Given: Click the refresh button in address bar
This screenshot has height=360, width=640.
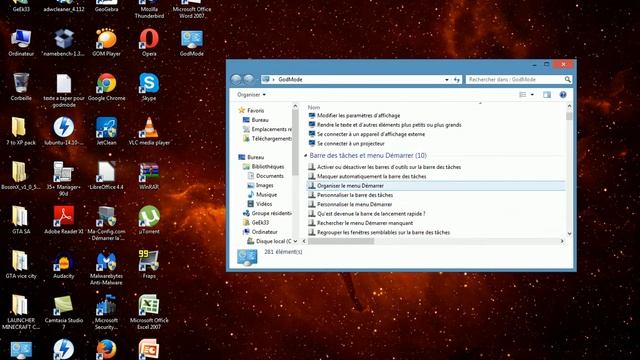Looking at the screenshot, I should [457, 80].
